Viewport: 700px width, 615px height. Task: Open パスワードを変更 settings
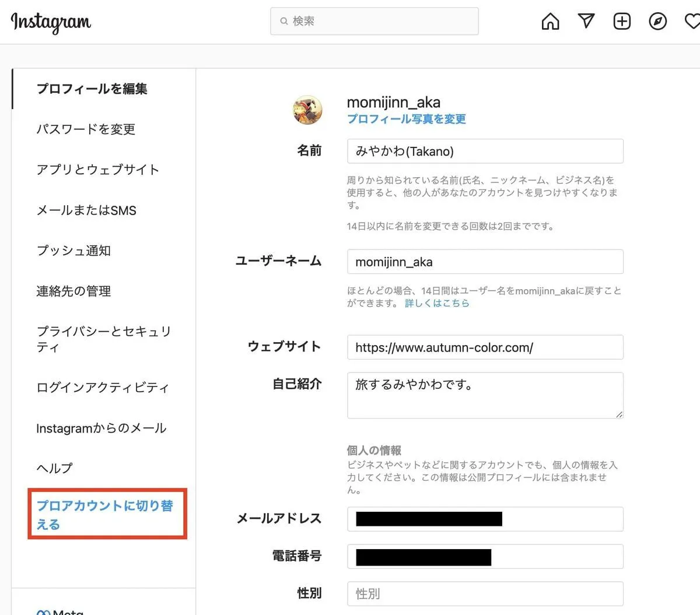click(x=86, y=129)
